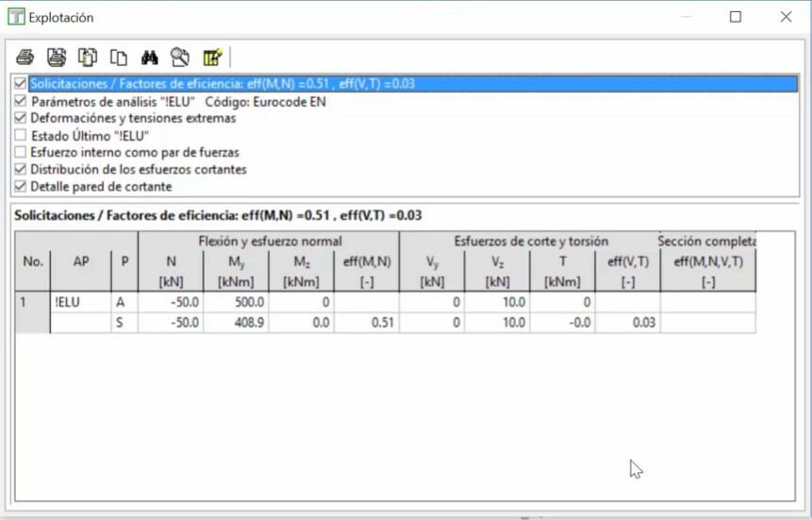This screenshot has width=812, height=520.
Task: Click the magnifier preview icon
Action: pos(180,57)
